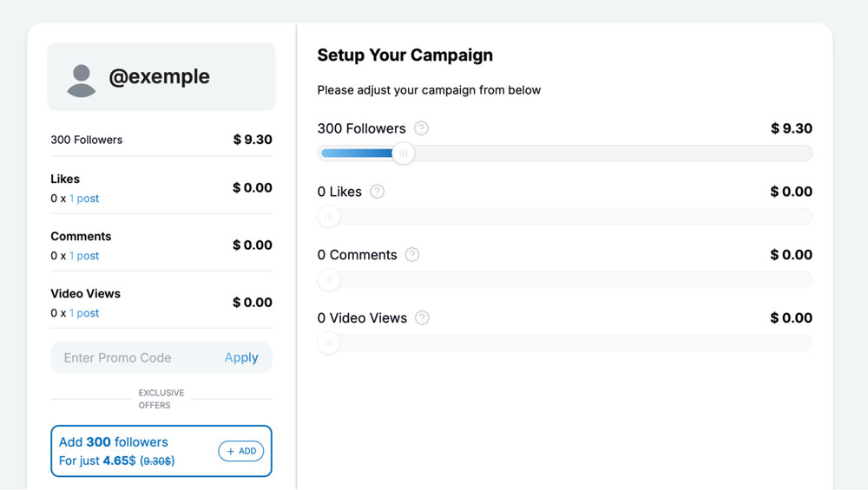Click the middle of the Likes slider track
The width and height of the screenshot is (868, 490).
565,217
